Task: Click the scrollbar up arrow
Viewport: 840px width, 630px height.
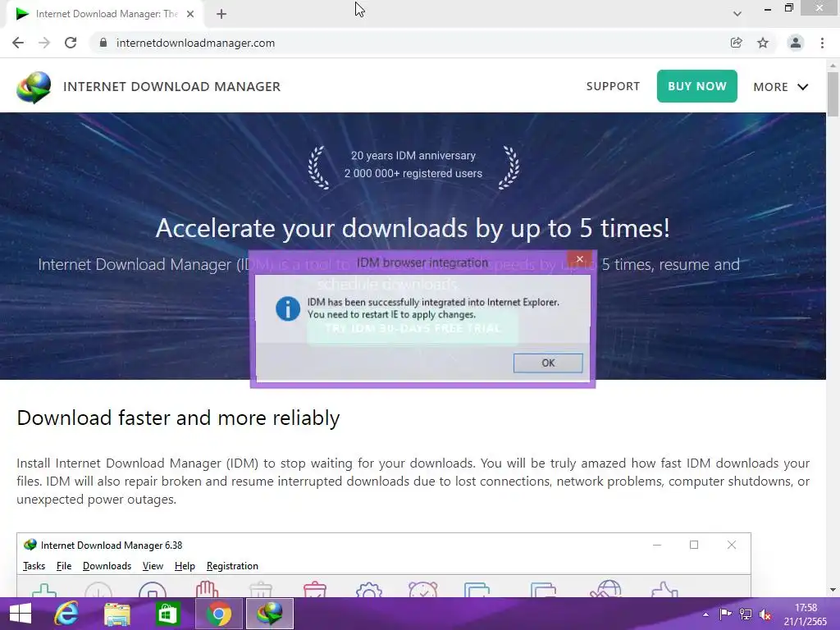Action: coord(833,65)
